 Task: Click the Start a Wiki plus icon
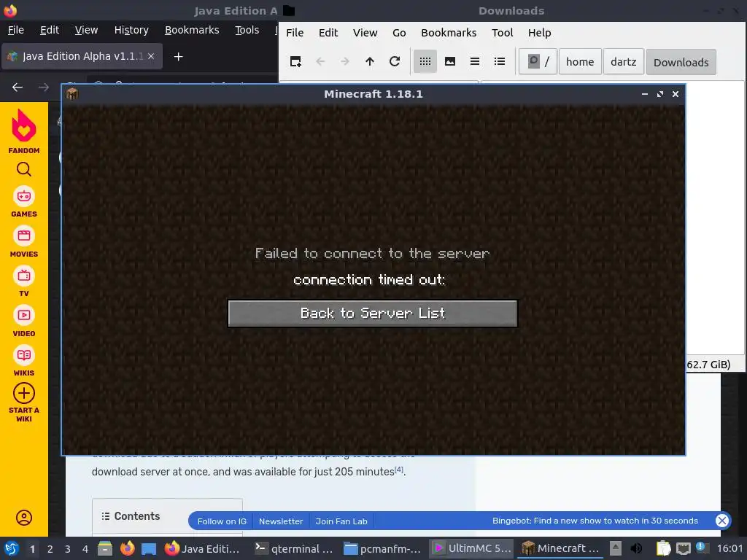pyautogui.click(x=24, y=393)
